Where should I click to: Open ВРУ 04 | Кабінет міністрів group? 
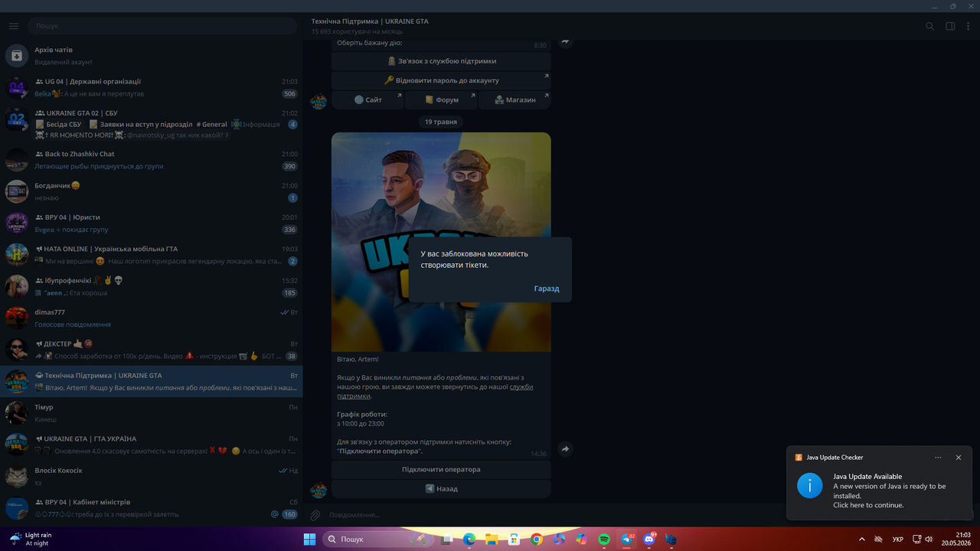[152, 508]
